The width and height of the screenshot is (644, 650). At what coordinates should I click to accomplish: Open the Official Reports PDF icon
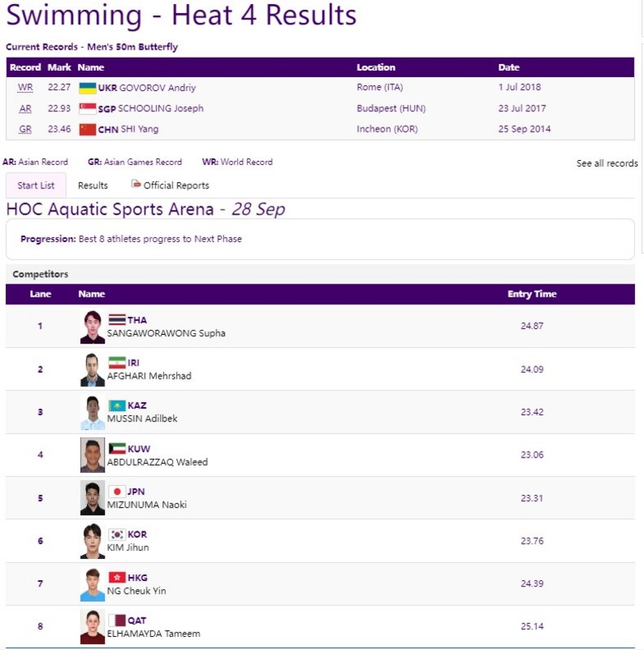136,184
